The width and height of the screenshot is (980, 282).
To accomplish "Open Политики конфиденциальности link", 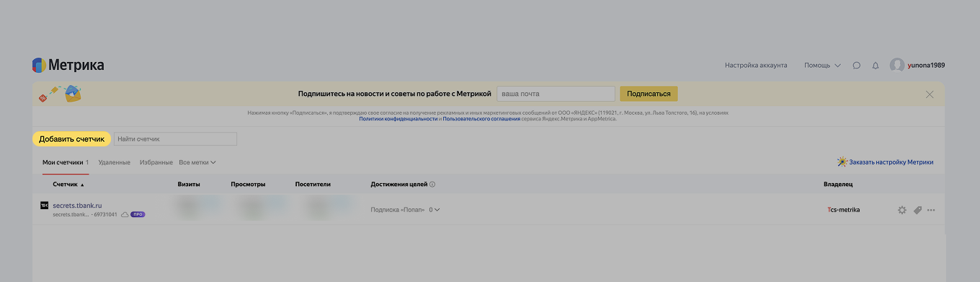I will (x=398, y=119).
